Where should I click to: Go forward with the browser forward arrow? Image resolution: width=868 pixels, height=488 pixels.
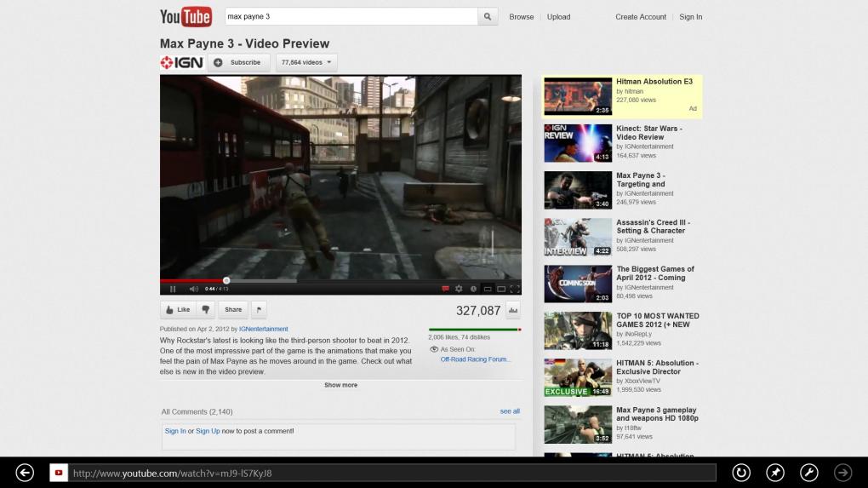843,473
